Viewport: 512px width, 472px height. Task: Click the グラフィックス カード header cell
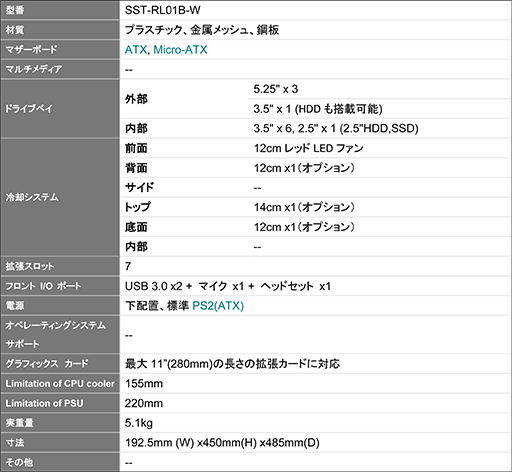[x=60, y=364]
